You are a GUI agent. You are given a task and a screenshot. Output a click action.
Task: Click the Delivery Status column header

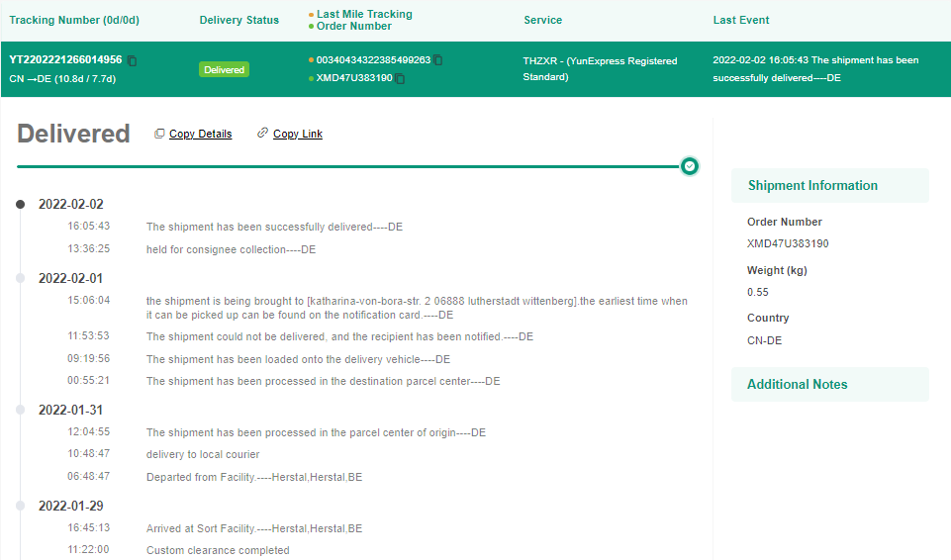click(238, 20)
